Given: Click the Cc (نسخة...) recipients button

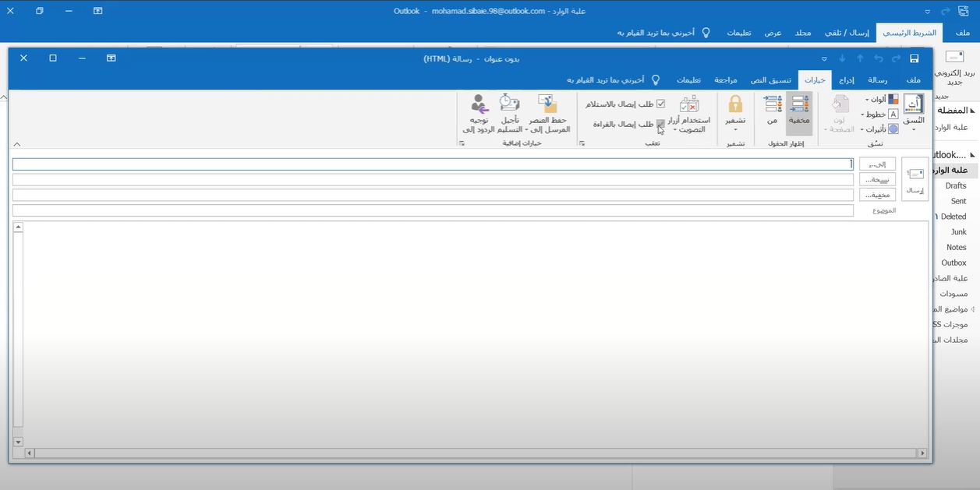Looking at the screenshot, I should click(877, 179).
